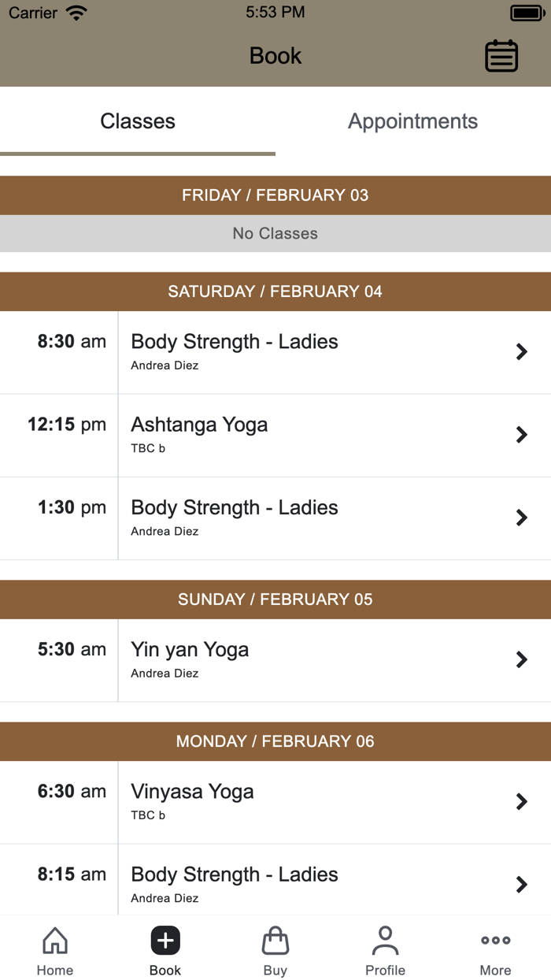Switch to the Appointments tab

coord(412,121)
